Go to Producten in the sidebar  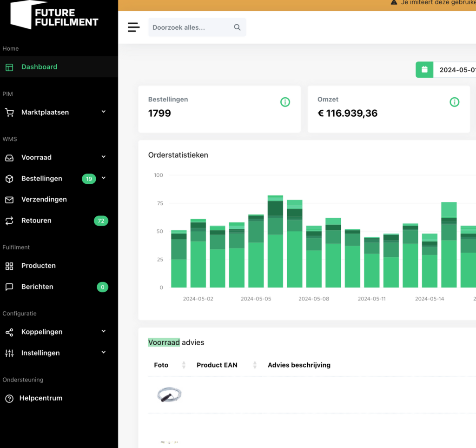(x=38, y=266)
